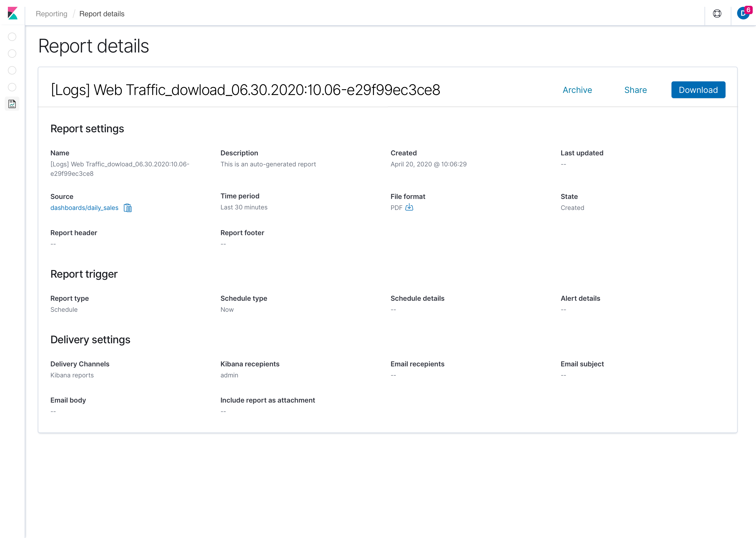
Task: Open dashboards/daily_sales source link
Action: pos(84,208)
